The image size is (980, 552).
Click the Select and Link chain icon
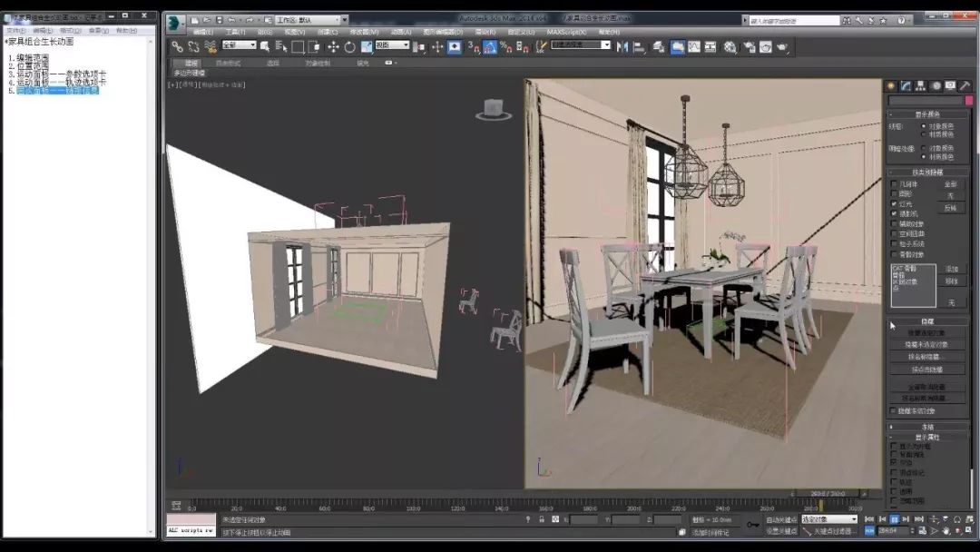pyautogui.click(x=178, y=46)
